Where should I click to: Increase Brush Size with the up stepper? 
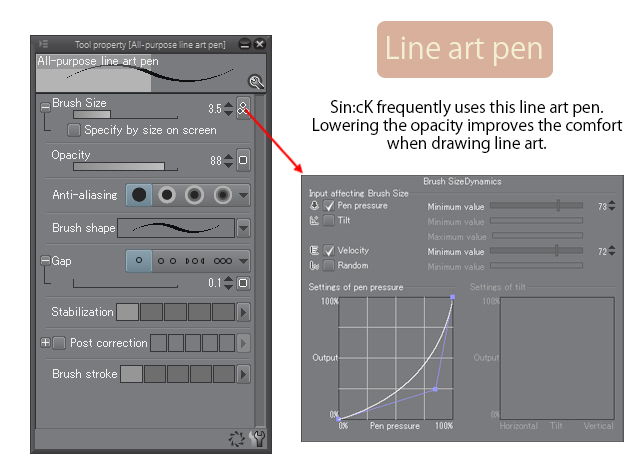point(229,105)
